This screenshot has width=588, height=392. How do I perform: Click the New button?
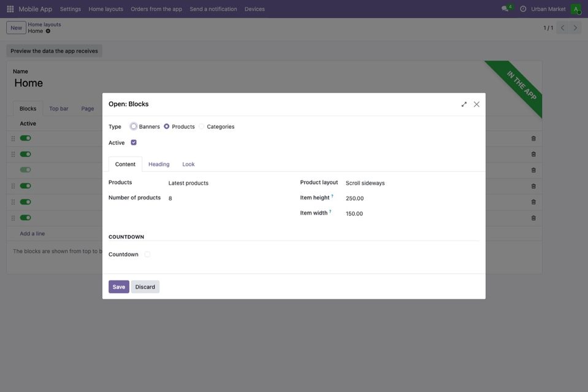point(16,28)
